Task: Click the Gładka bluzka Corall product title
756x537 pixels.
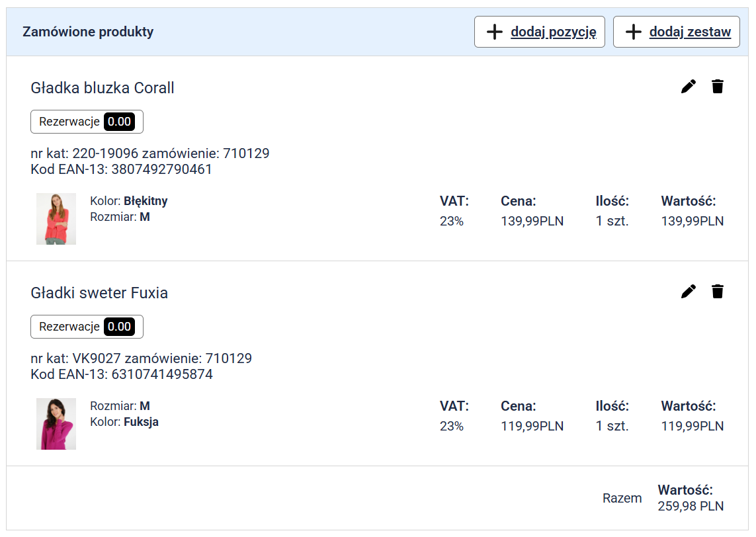Action: point(103,88)
